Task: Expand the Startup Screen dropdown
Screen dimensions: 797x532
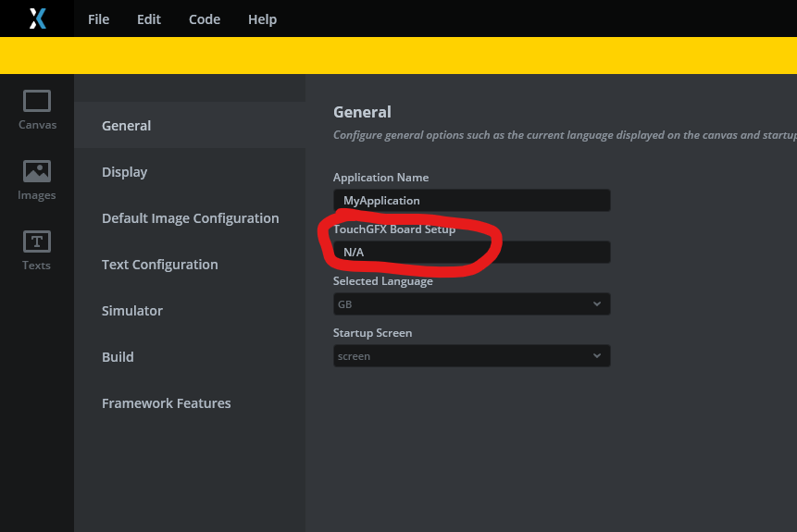Action: (471, 355)
